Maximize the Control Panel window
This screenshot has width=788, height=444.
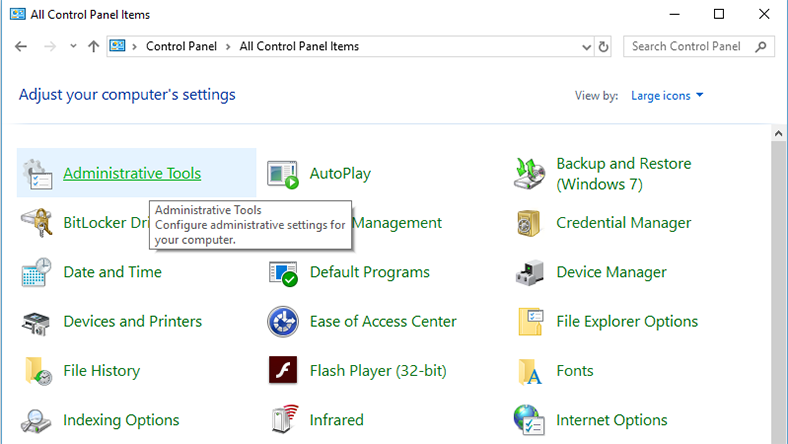[x=719, y=14]
